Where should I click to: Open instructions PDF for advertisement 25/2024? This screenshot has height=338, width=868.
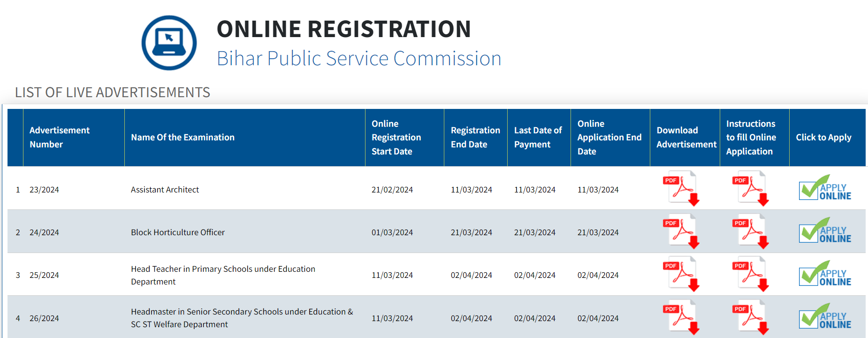click(x=751, y=274)
